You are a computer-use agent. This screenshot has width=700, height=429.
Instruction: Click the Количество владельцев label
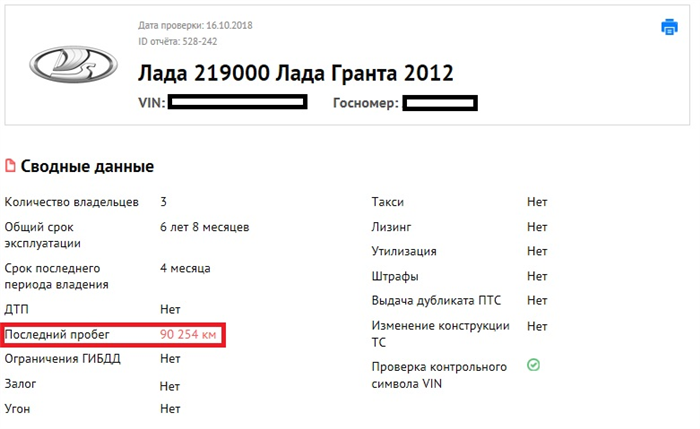point(71,202)
